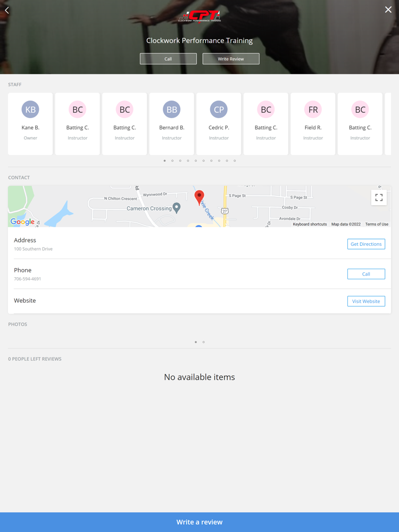399x532 pixels.
Task: Open map Terms of Use link
Action: point(377,225)
